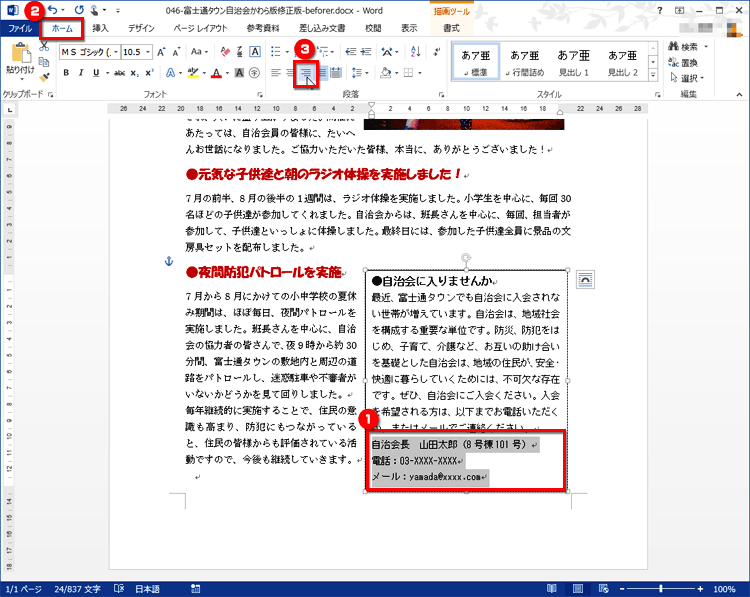750x597 pixels.
Task: Toggle superscript formatting
Action: pyautogui.click(x=150, y=73)
